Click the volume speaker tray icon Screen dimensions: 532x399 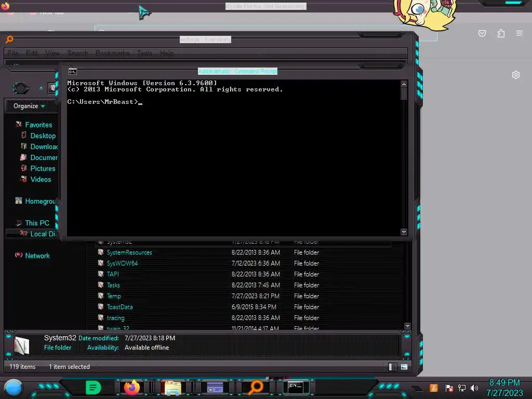(474, 388)
